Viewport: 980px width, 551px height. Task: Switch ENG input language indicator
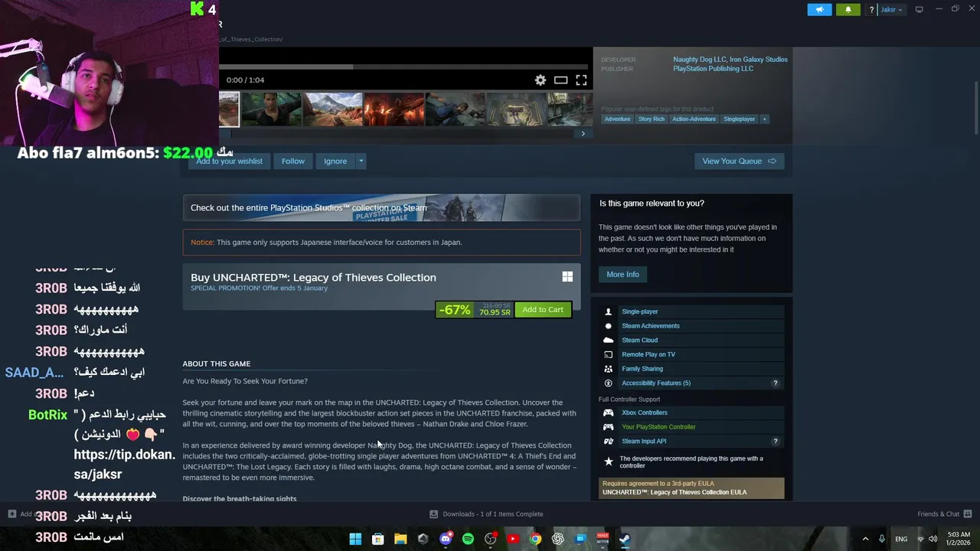[901, 539]
